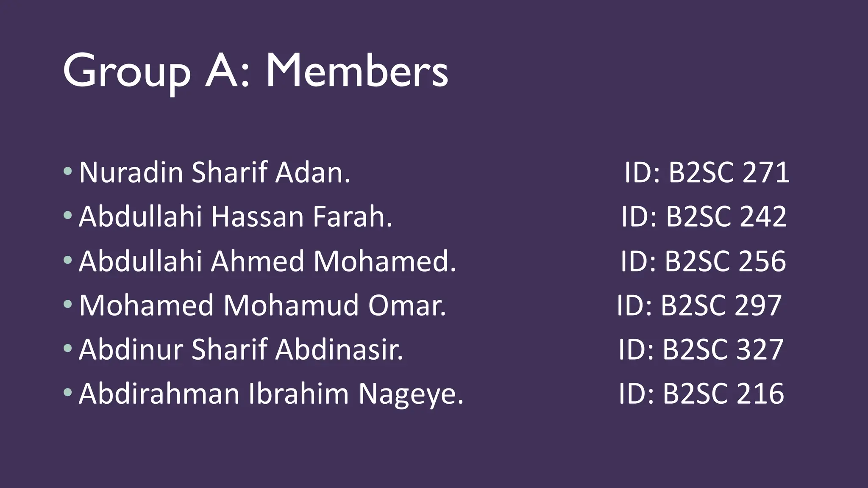Click the ID B2SC 242 text

tap(704, 216)
